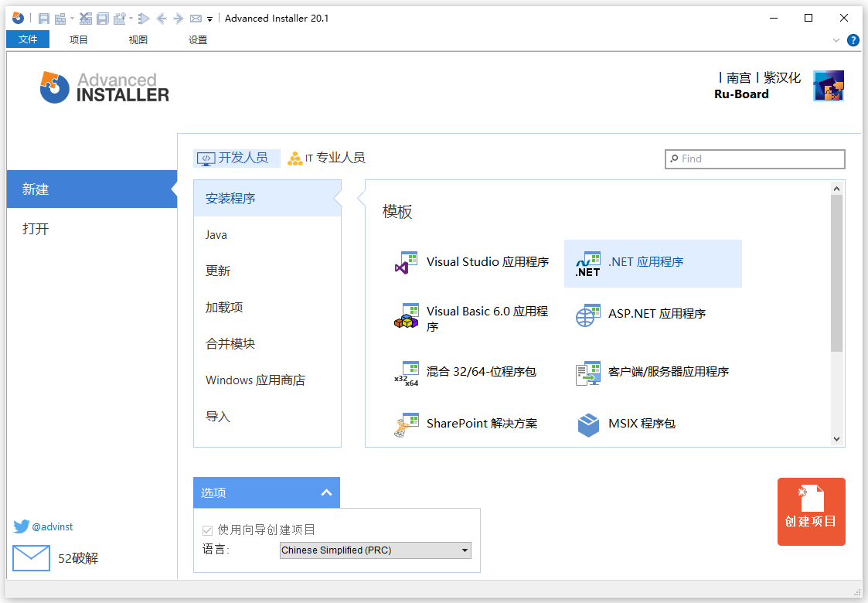Click inside the Find search field
Screen dimensions: 868x603
(x=754, y=158)
